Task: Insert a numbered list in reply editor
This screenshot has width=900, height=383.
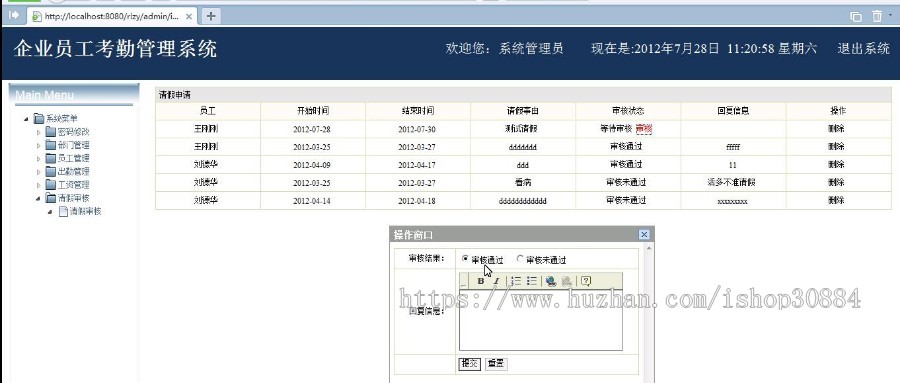Action: click(516, 281)
